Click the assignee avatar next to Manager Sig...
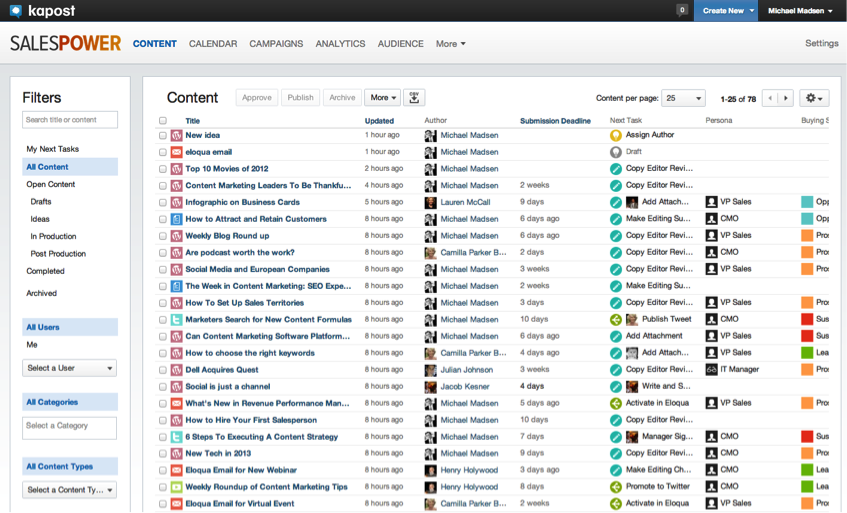Viewport: 847px width, 513px height. coord(632,437)
